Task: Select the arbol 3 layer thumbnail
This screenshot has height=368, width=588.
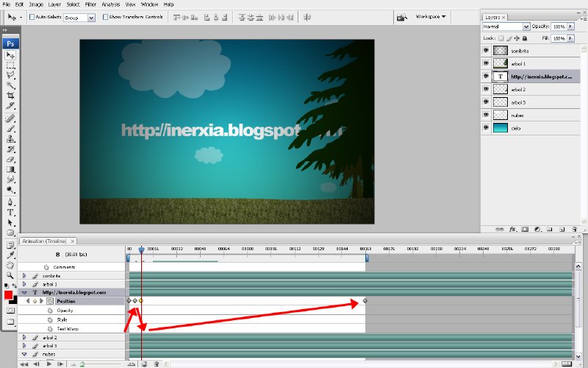Action: (x=501, y=102)
